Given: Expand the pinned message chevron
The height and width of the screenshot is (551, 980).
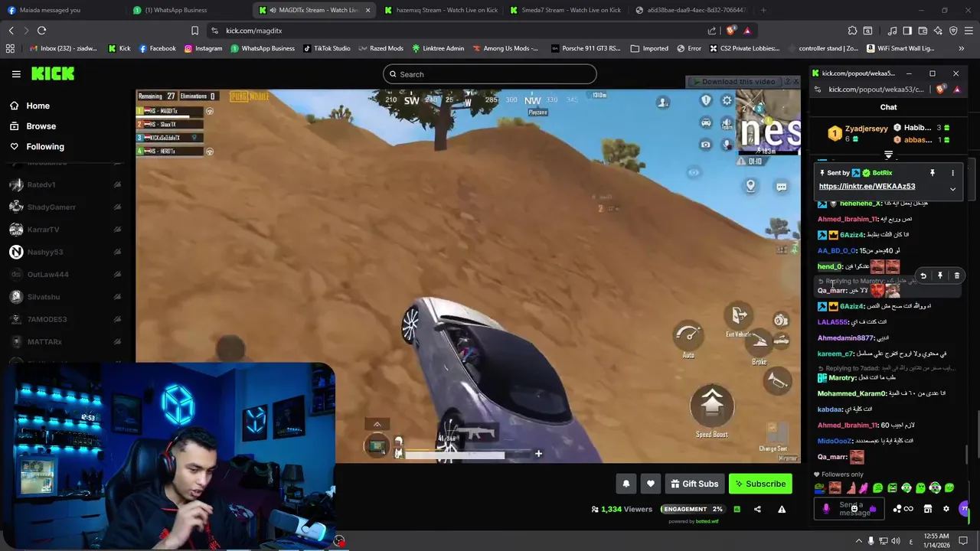Looking at the screenshot, I should [952, 188].
